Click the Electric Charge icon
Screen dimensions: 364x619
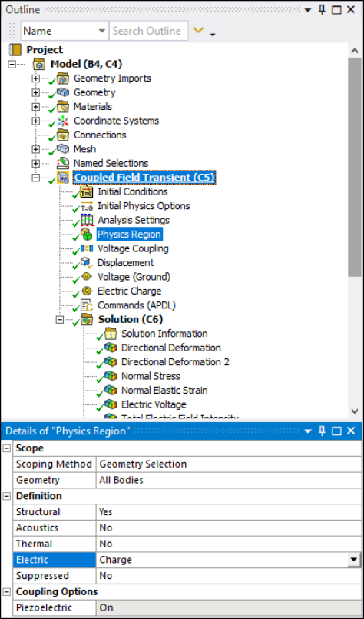[x=86, y=291]
